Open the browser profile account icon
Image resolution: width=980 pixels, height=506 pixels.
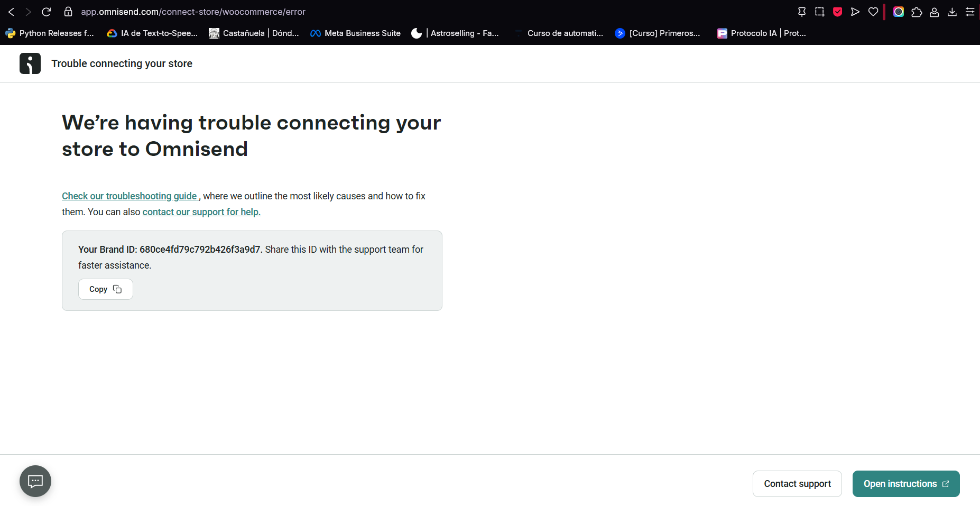point(935,12)
